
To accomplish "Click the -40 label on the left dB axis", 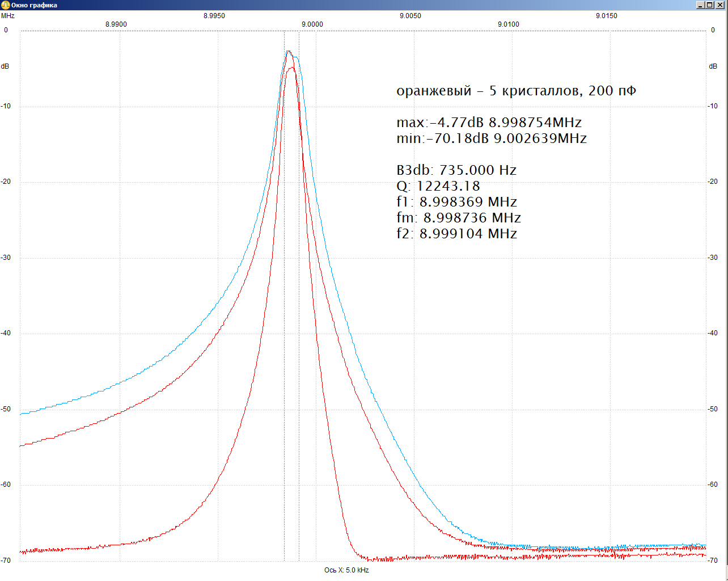I will [x=6, y=333].
